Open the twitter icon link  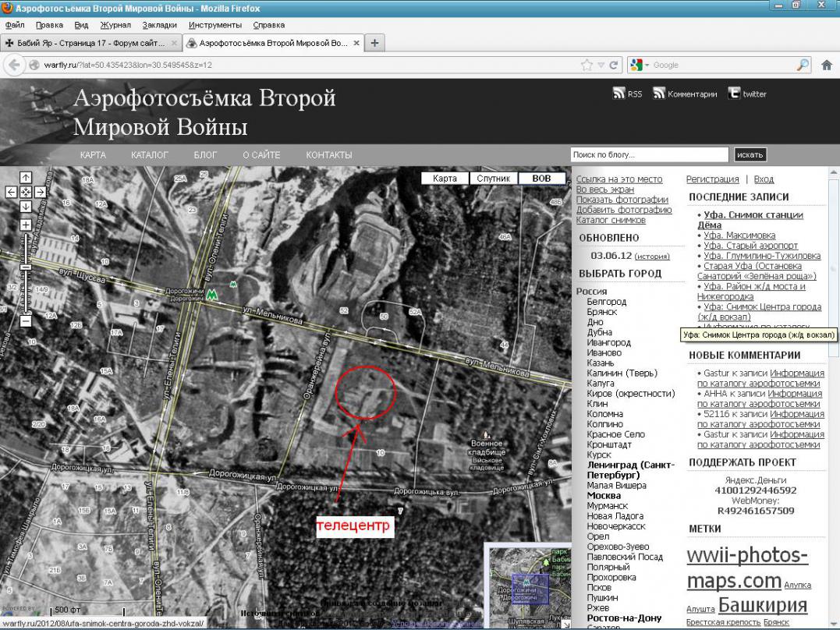[x=734, y=94]
